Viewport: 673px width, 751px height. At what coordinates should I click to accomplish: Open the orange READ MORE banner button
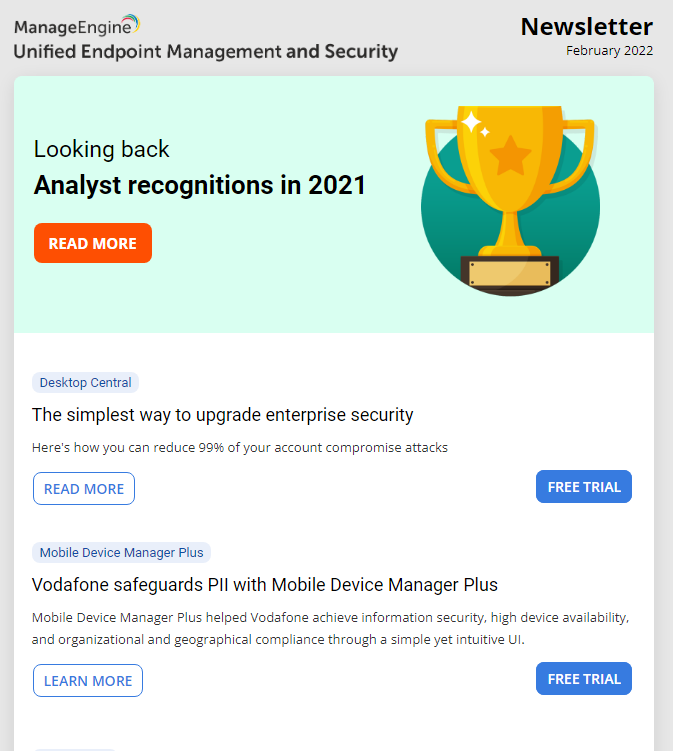(x=93, y=243)
